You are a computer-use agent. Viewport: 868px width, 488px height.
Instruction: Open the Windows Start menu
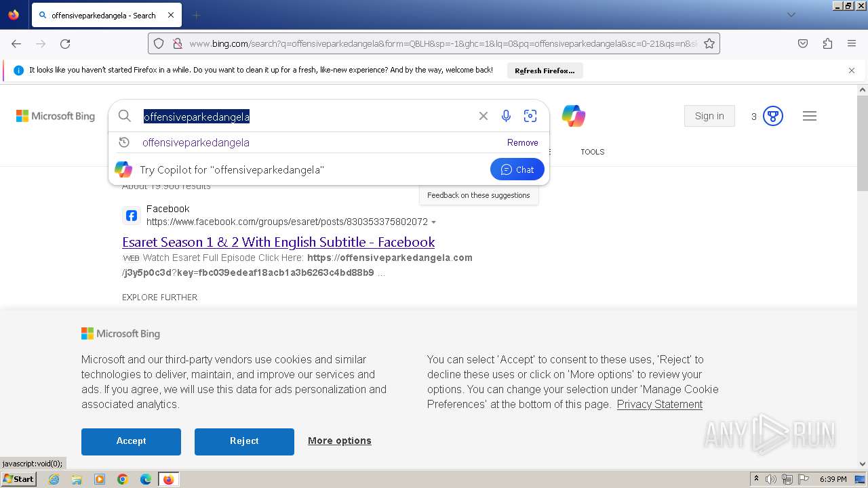click(x=19, y=479)
